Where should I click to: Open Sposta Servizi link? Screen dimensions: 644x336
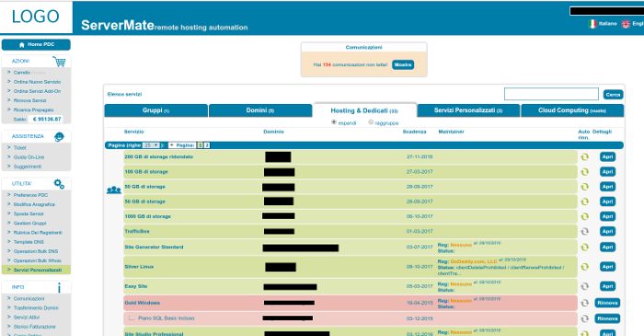tap(29, 214)
